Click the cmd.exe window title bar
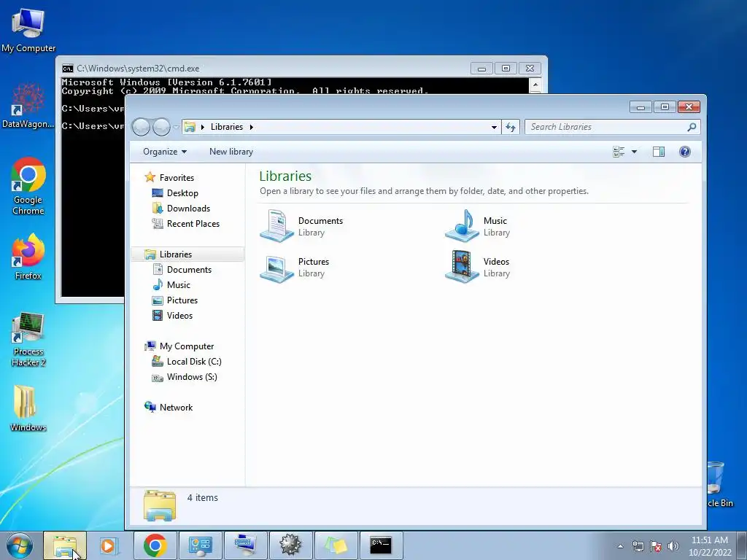 (x=267, y=68)
